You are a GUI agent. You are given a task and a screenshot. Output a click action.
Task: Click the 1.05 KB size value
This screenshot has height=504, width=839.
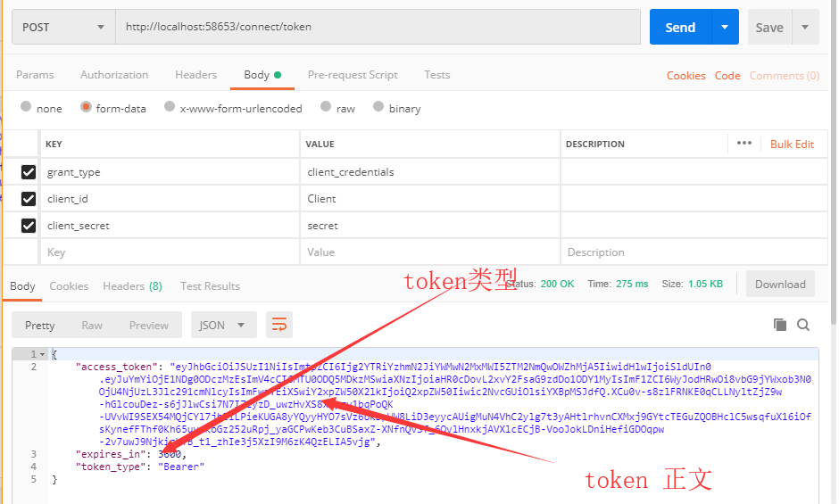point(705,284)
